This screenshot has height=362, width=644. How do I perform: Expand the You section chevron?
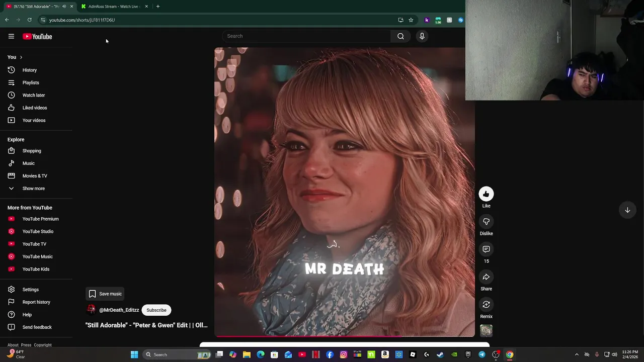[x=21, y=57]
